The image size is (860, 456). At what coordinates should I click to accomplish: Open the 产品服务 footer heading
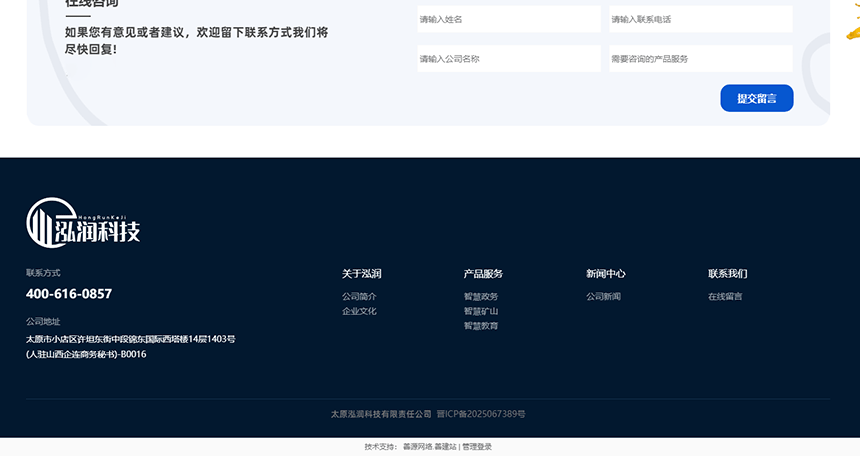[x=483, y=274]
